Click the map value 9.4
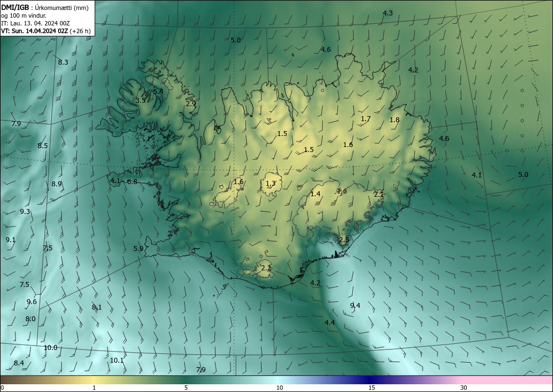The image size is (553, 392). (x=355, y=306)
